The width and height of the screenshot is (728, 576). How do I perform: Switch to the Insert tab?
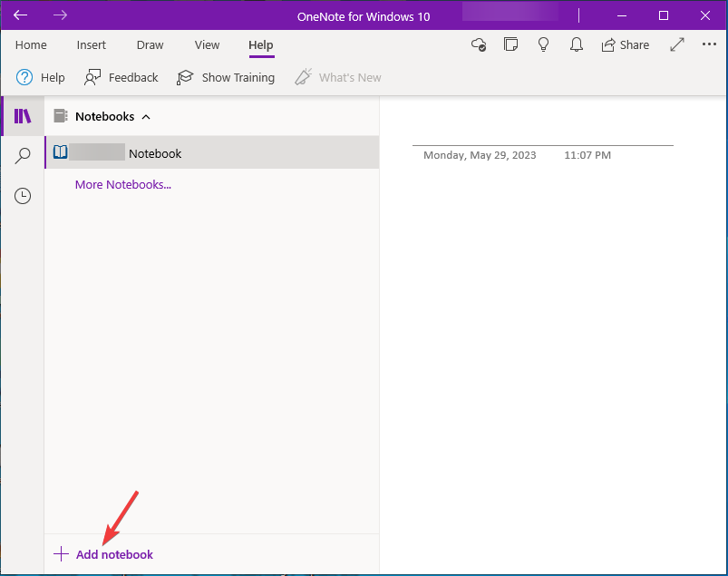coord(91,45)
